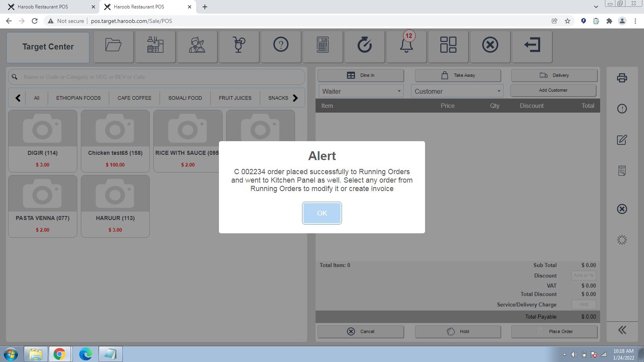
Task: Select the All category tab
Action: (37, 98)
